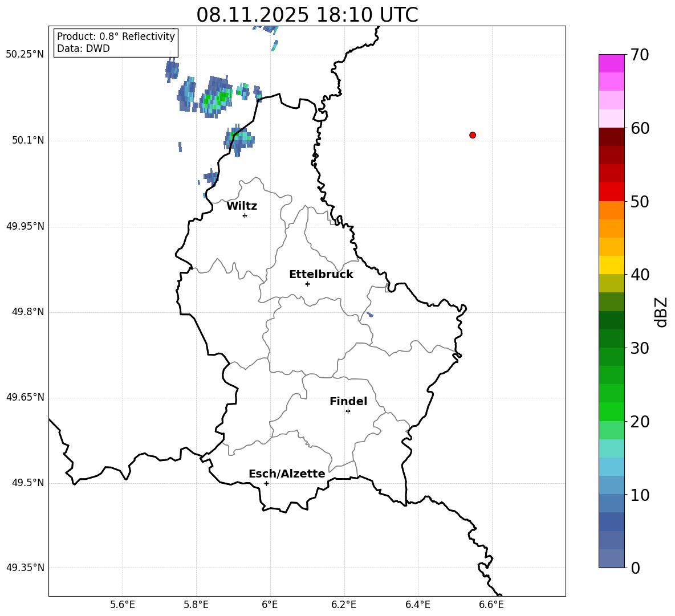Click the 49.95°N latitude label
The height and width of the screenshot is (616, 675).
click(25, 226)
